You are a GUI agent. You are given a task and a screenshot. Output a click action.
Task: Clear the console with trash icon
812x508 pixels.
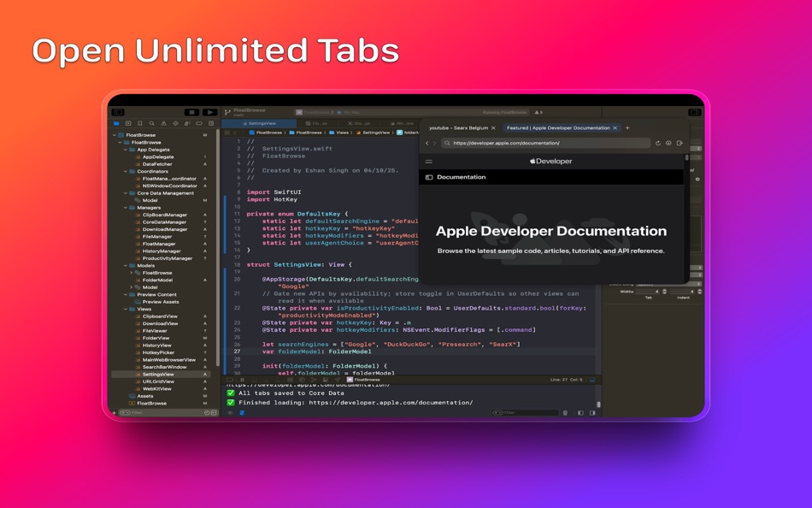565,412
